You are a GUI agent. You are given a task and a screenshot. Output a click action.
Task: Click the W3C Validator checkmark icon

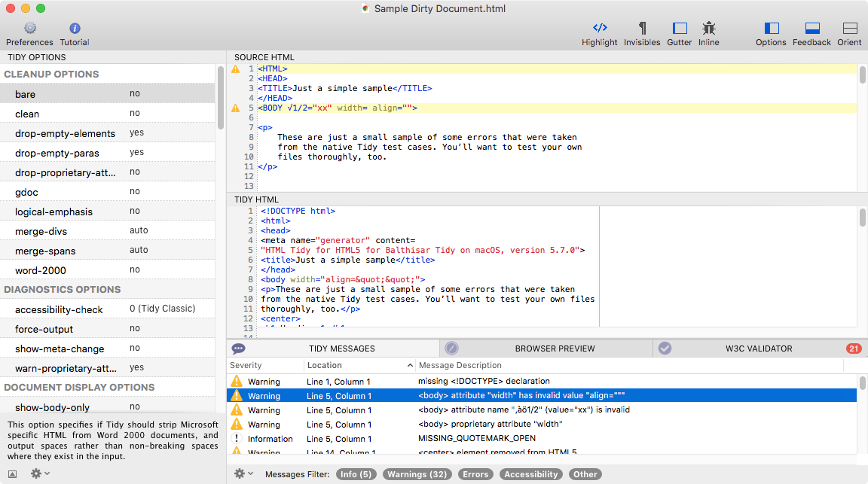point(665,348)
